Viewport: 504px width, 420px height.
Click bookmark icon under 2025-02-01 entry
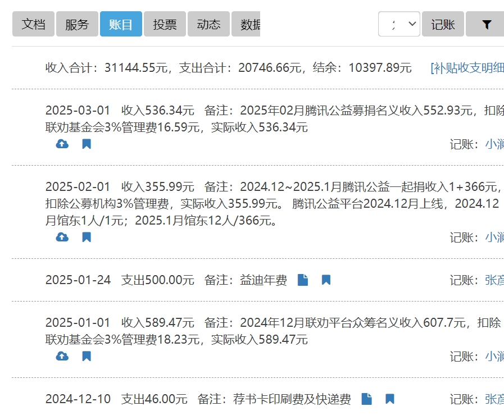pos(87,238)
